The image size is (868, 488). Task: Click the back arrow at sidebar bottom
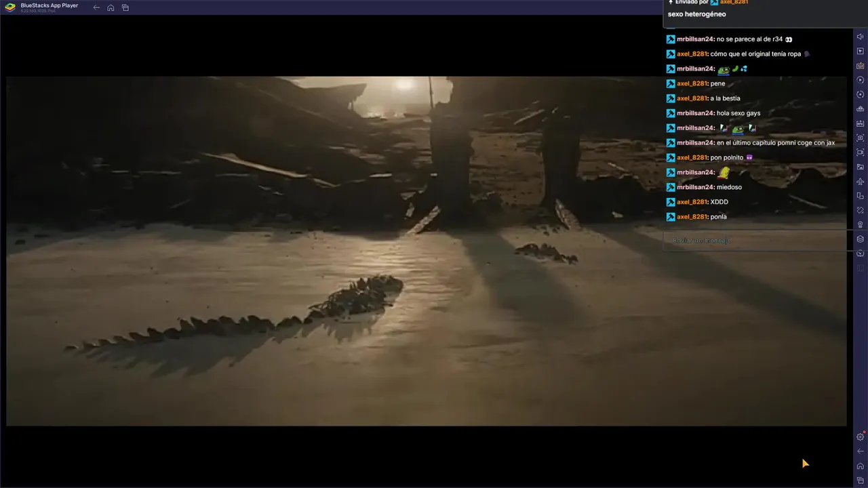[x=860, y=451]
